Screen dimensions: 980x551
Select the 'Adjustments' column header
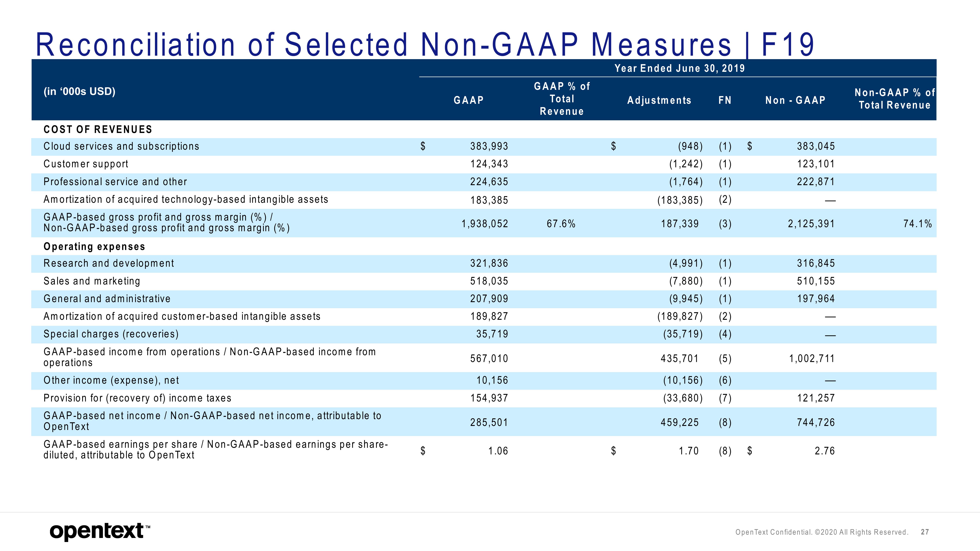(x=659, y=100)
